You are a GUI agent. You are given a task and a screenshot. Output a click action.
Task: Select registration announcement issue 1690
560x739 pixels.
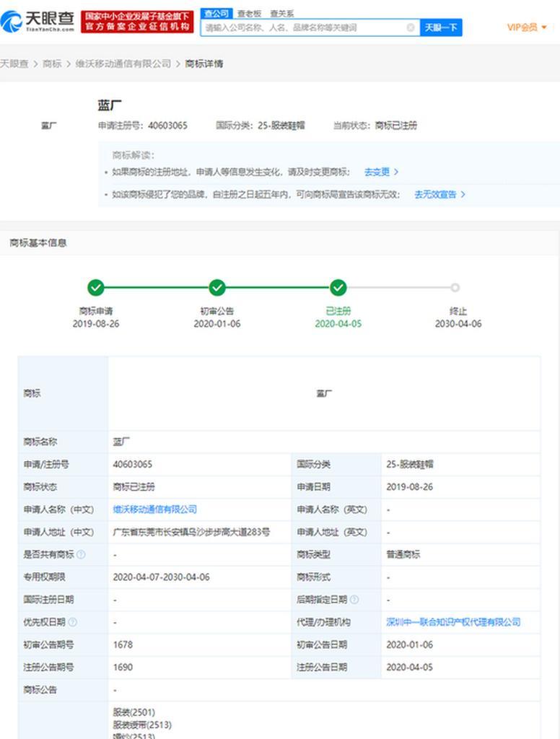tap(123, 668)
